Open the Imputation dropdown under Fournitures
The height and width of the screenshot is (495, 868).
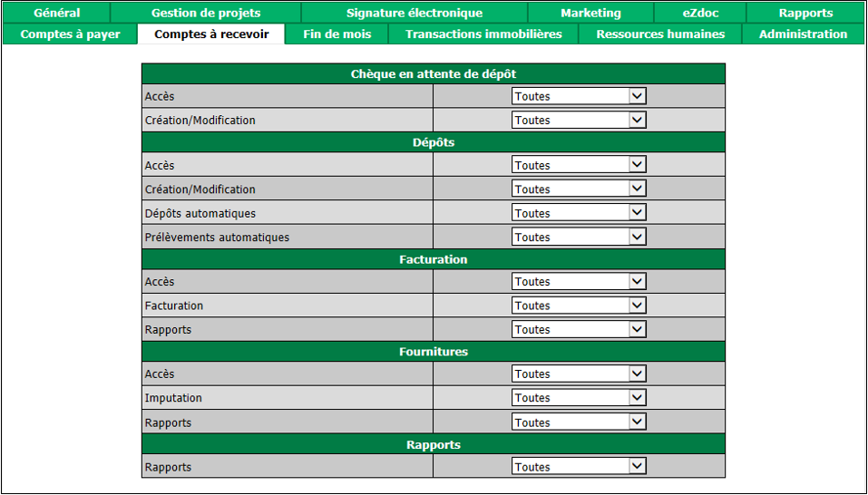tap(579, 398)
